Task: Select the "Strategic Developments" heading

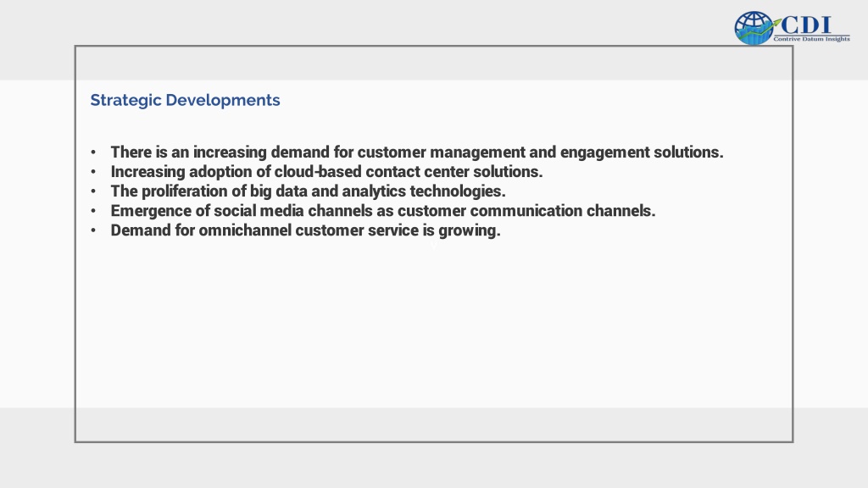Action: tap(185, 100)
